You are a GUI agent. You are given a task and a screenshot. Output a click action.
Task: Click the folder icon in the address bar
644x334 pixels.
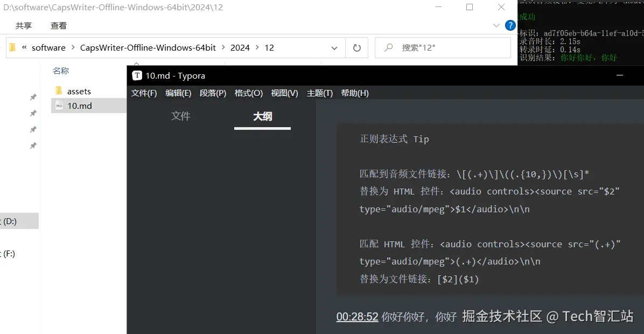pos(12,47)
